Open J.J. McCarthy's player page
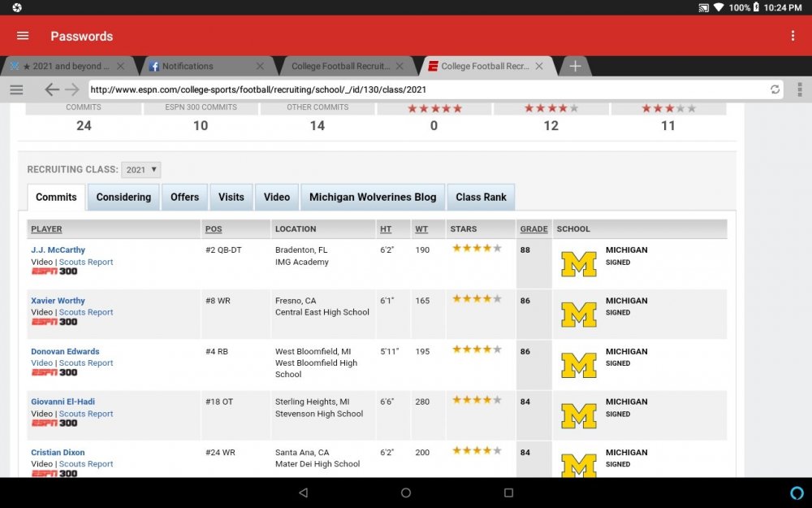812x508 pixels. 58,250
